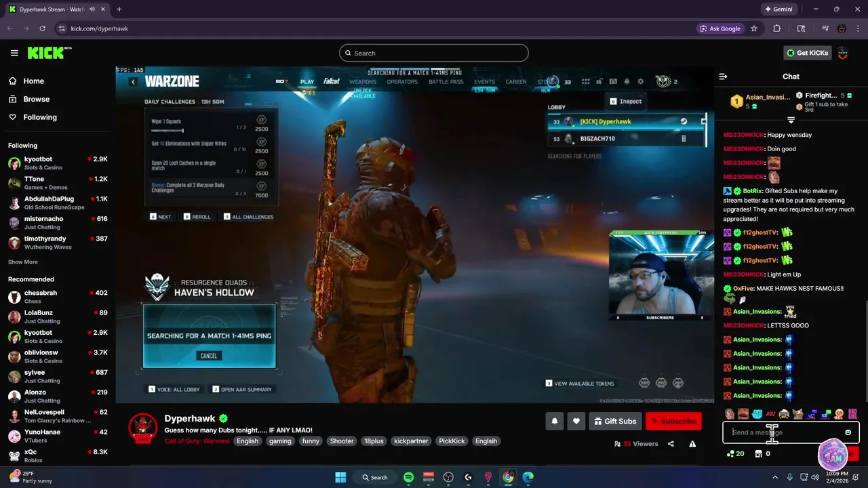Open Microsoft Edge from the taskbar
Screen dimensions: 868x488
pyautogui.click(x=528, y=477)
